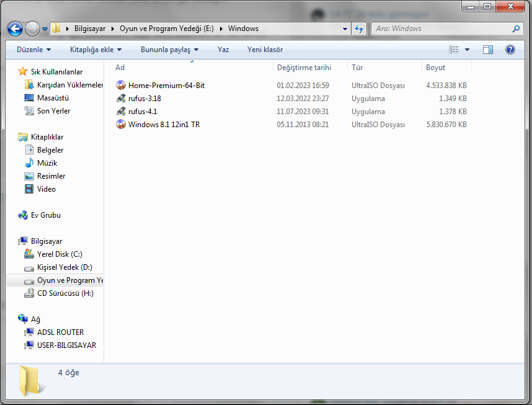Click the rufus-4.1 file name
532x405 pixels.
(143, 112)
